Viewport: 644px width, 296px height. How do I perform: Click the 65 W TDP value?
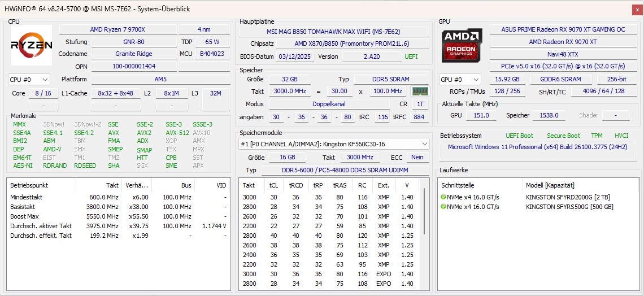coord(212,42)
